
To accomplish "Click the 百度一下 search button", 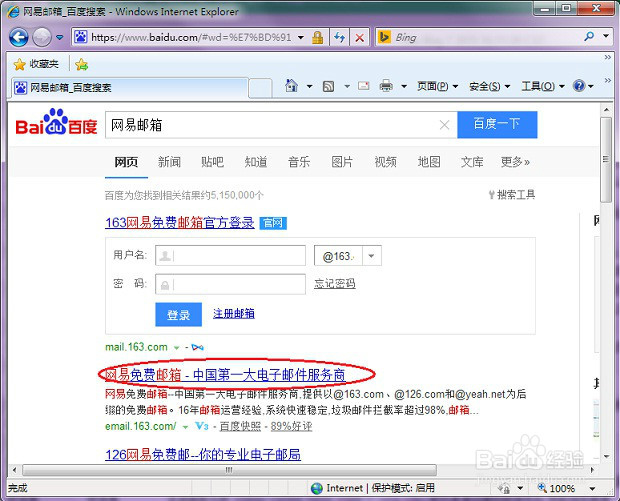I will pos(497,125).
